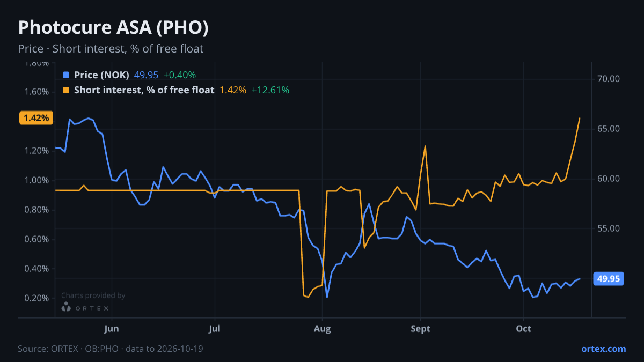This screenshot has width=644, height=362.
Task: Click the +12.61% short interest change
Action: click(x=270, y=90)
